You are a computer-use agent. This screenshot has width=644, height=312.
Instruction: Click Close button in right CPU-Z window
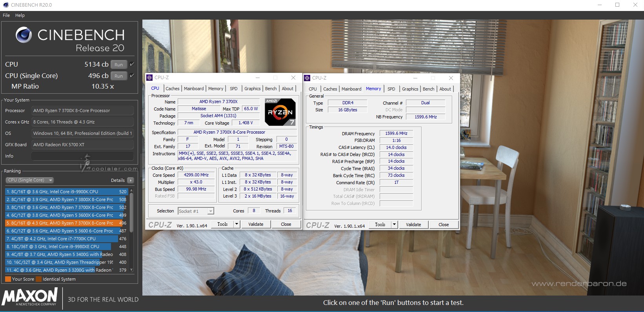point(444,225)
